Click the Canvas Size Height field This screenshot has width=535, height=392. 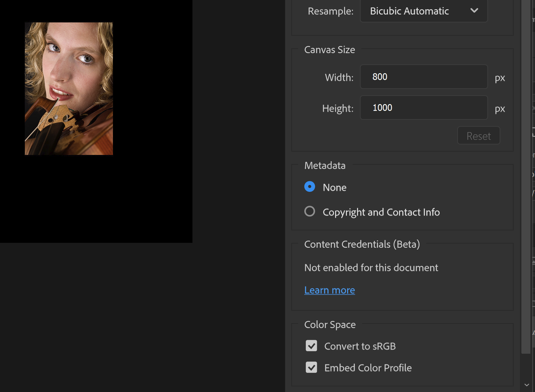[x=423, y=107]
